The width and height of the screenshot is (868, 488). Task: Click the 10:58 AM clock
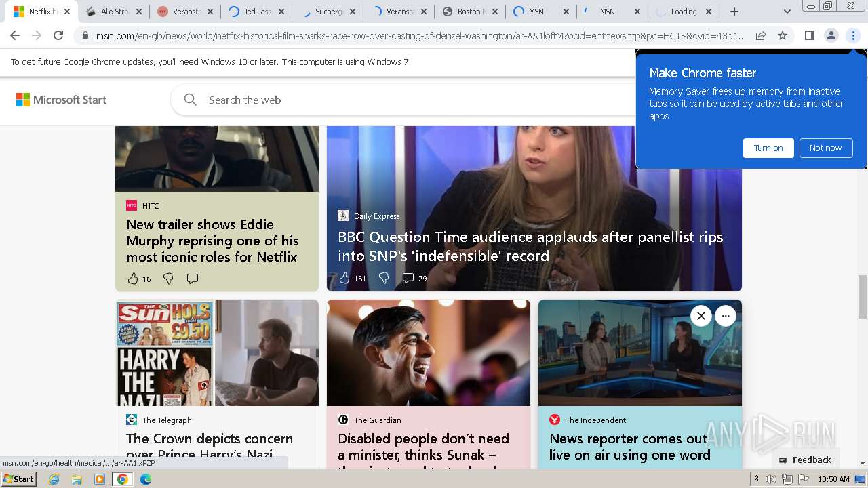pyautogui.click(x=833, y=479)
